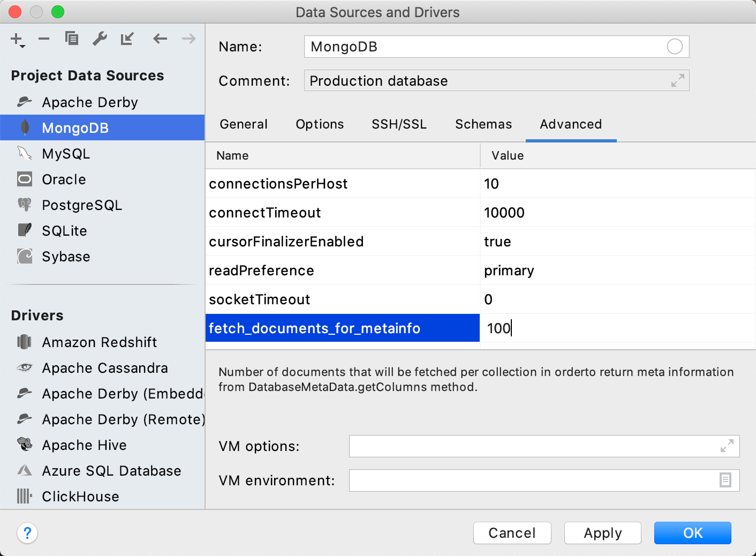Open data source properties with the wrench icon
Viewport: 756px width, 556px height.
point(100,39)
